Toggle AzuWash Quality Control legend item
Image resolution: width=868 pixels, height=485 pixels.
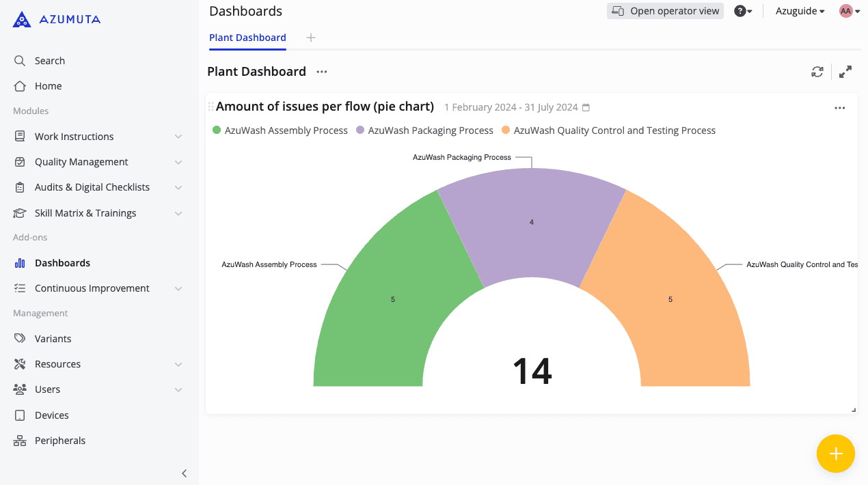pos(608,130)
